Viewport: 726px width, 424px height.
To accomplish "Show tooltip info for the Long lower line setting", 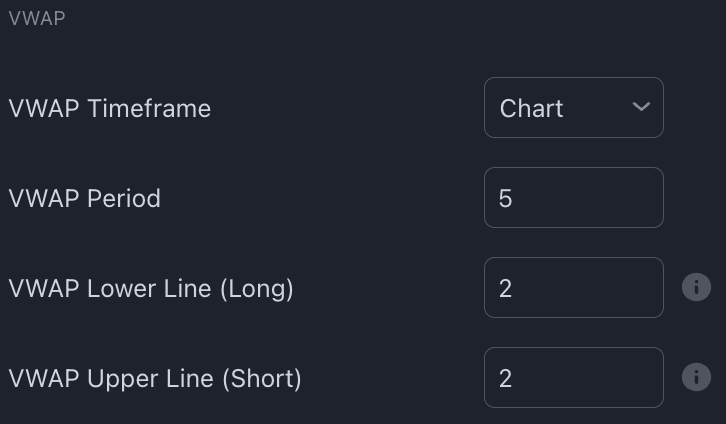I will [x=695, y=288].
